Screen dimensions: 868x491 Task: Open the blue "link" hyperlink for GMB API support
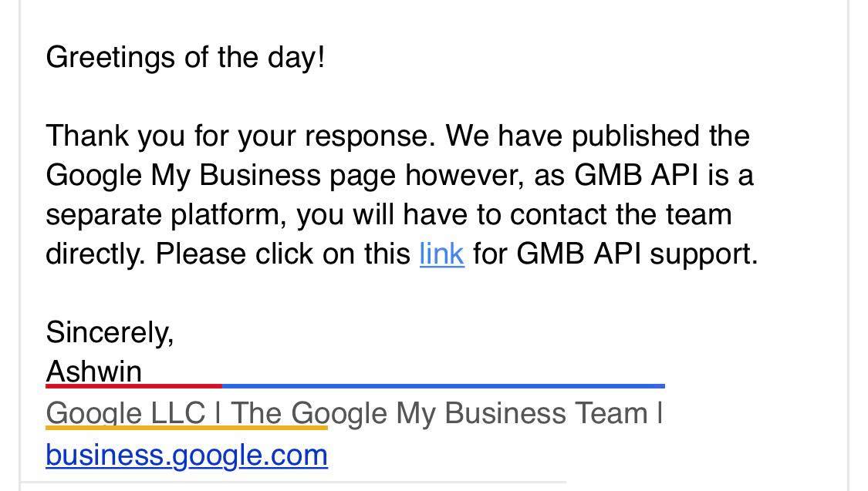[x=442, y=254]
